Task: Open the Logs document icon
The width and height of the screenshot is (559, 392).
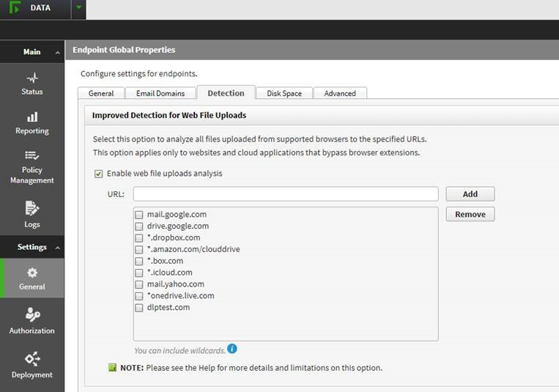Action: pyautogui.click(x=32, y=208)
